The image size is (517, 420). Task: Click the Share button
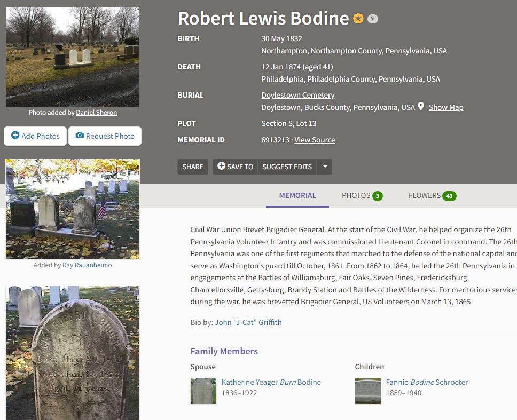click(193, 167)
